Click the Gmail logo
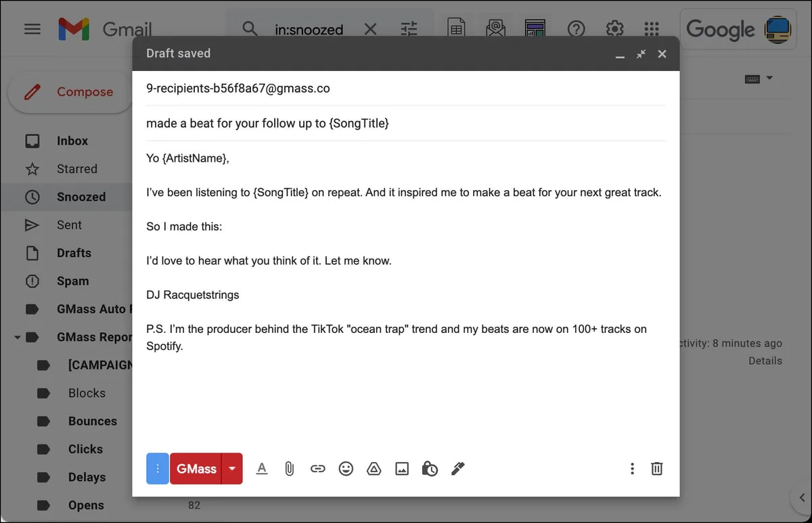The height and width of the screenshot is (523, 812). click(105, 29)
